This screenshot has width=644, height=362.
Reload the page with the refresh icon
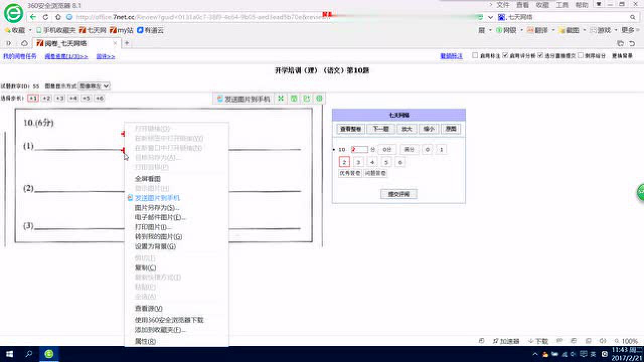point(46,17)
